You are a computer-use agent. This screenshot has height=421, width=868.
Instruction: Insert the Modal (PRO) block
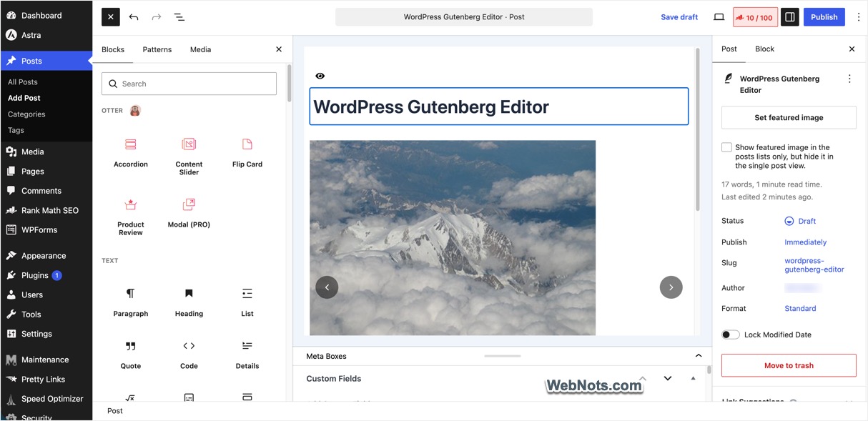pyautogui.click(x=189, y=213)
